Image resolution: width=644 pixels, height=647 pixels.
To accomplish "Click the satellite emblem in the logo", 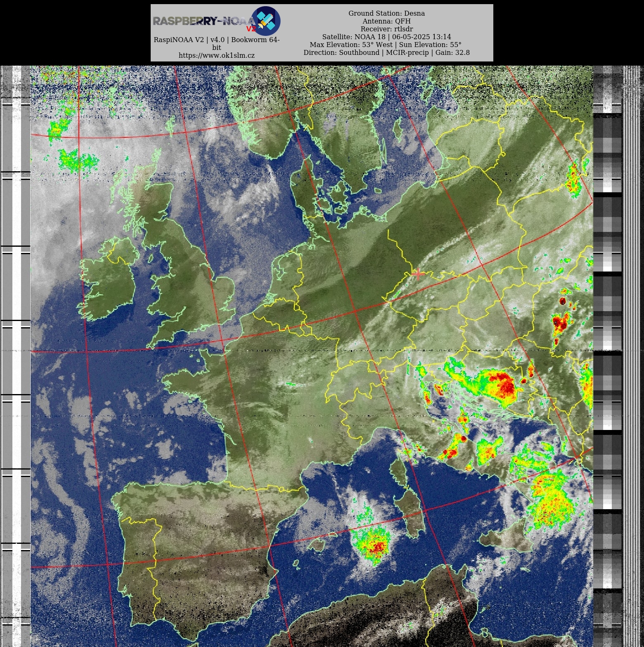I will pyautogui.click(x=266, y=21).
